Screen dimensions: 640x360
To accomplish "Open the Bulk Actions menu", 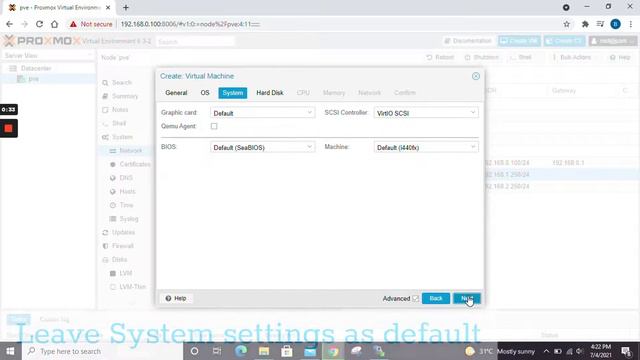I will tap(571, 58).
